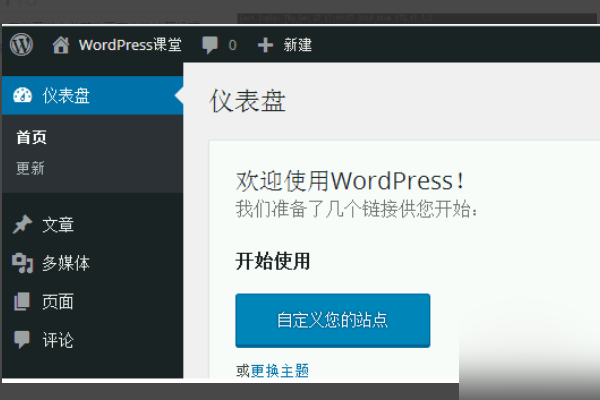Screen dimensions: 600x400
Task: Click the plus icon in admin bar
Action: 265,45
